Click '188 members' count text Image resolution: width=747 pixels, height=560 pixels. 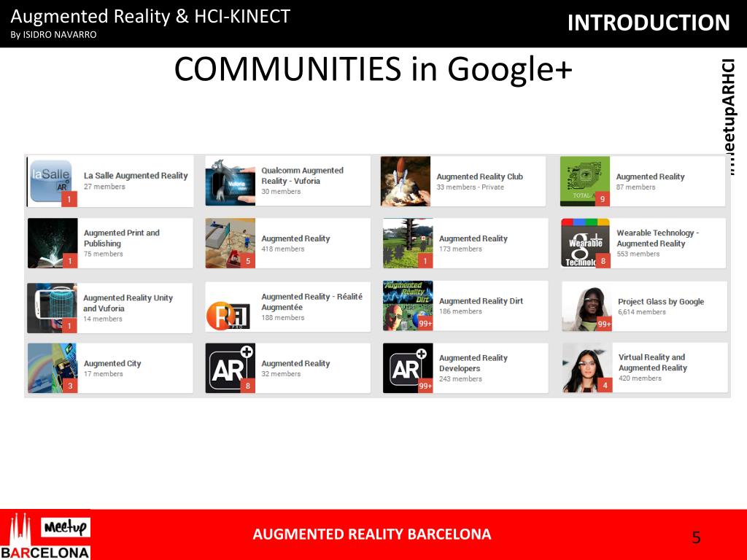pos(282,318)
